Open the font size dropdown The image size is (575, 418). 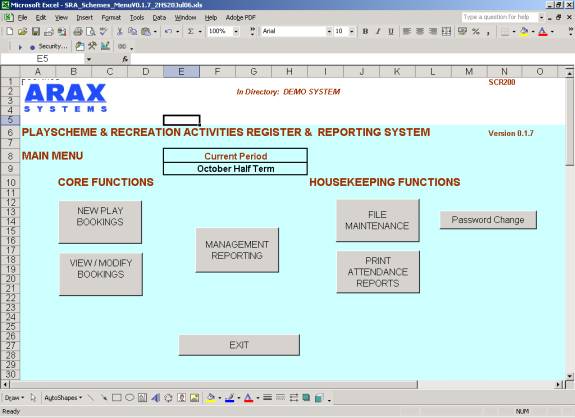(352, 32)
